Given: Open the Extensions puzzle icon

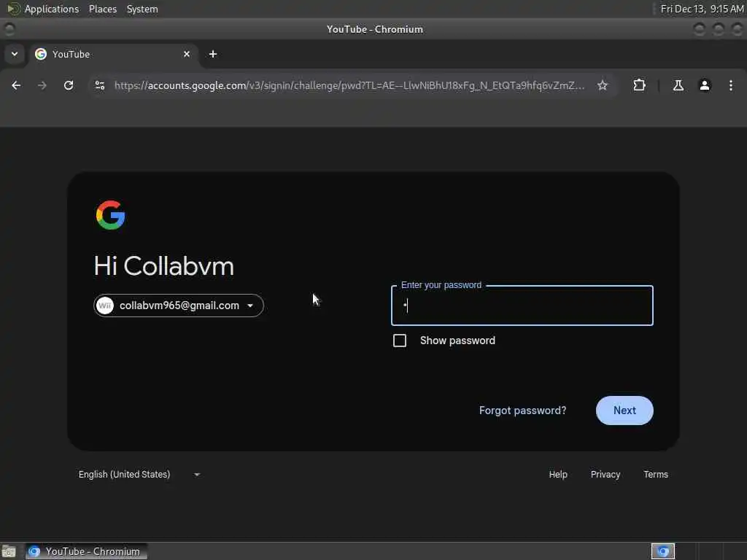Looking at the screenshot, I should pyautogui.click(x=639, y=85).
